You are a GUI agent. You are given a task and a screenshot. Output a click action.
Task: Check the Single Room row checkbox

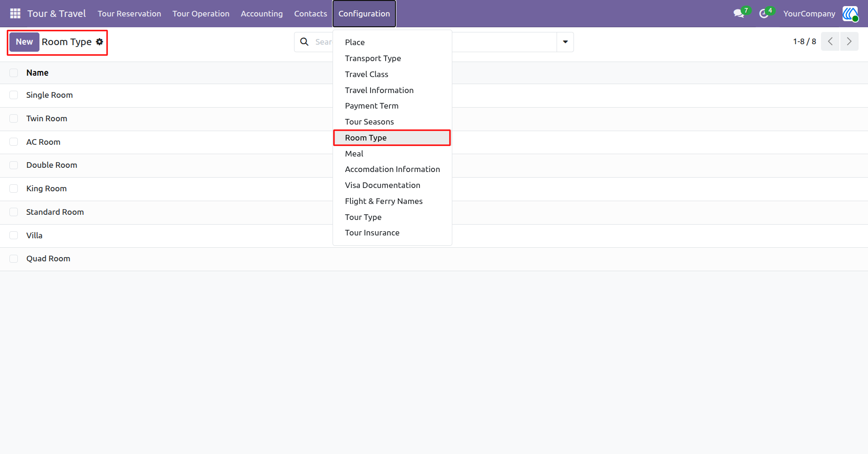coord(14,95)
